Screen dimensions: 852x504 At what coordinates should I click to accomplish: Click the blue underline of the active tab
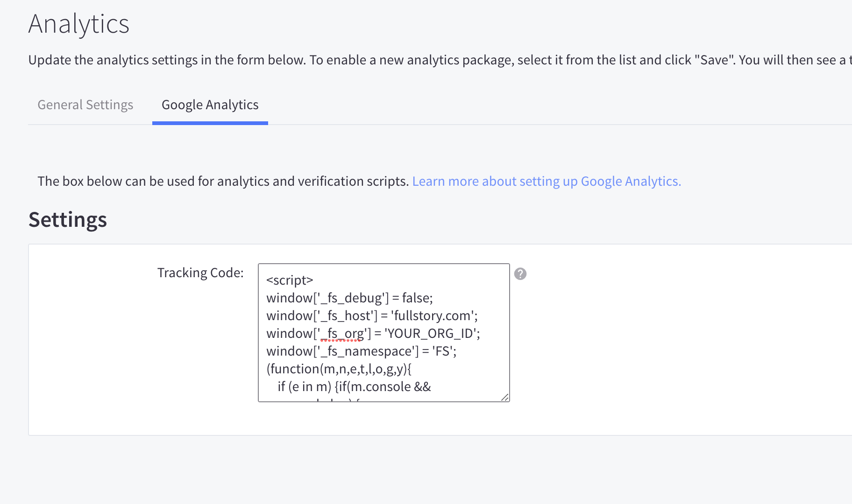pos(210,123)
